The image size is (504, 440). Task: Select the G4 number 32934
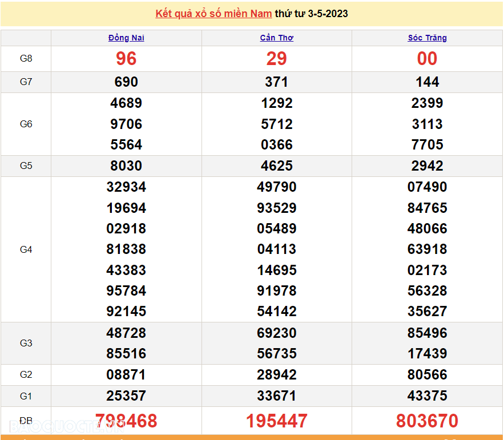point(126,187)
